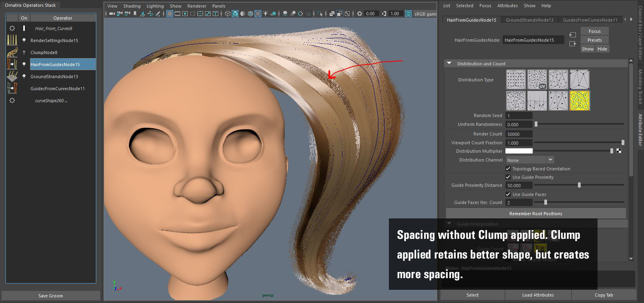The width and height of the screenshot is (644, 303).
Task: Click the Remember Root Positions button
Action: coord(535,214)
